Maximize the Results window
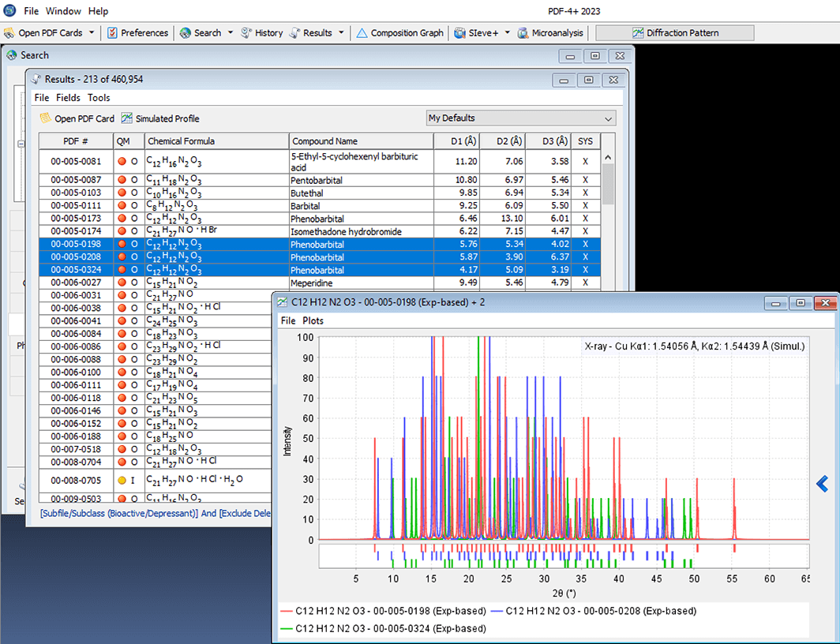The width and height of the screenshot is (840, 644). coord(588,80)
